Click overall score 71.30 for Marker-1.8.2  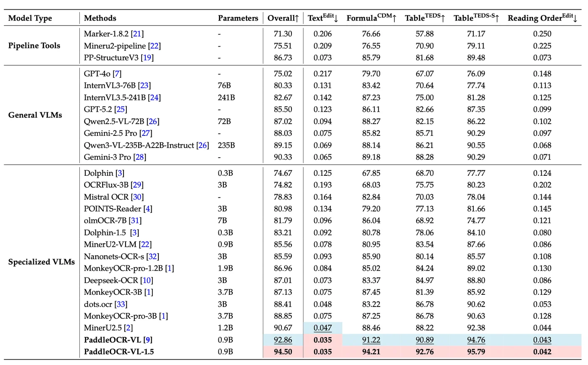283,34
